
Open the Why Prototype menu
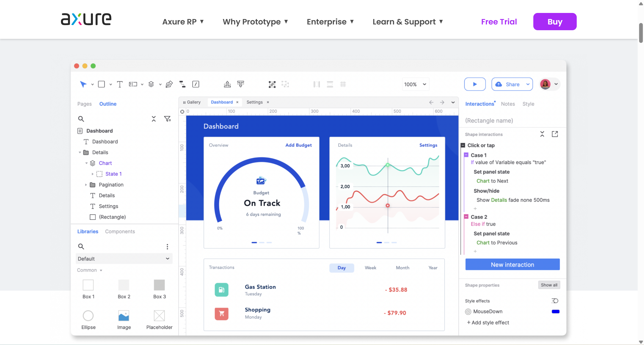point(255,22)
